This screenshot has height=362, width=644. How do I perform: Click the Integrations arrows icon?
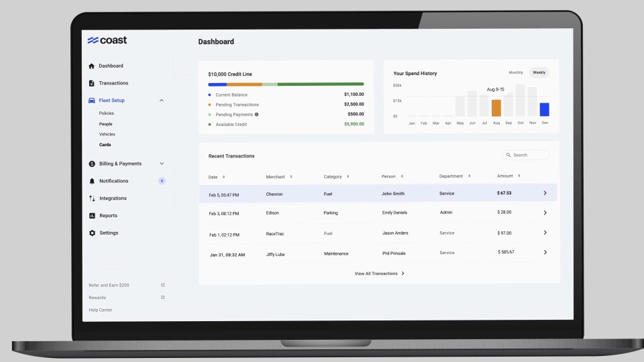click(92, 198)
